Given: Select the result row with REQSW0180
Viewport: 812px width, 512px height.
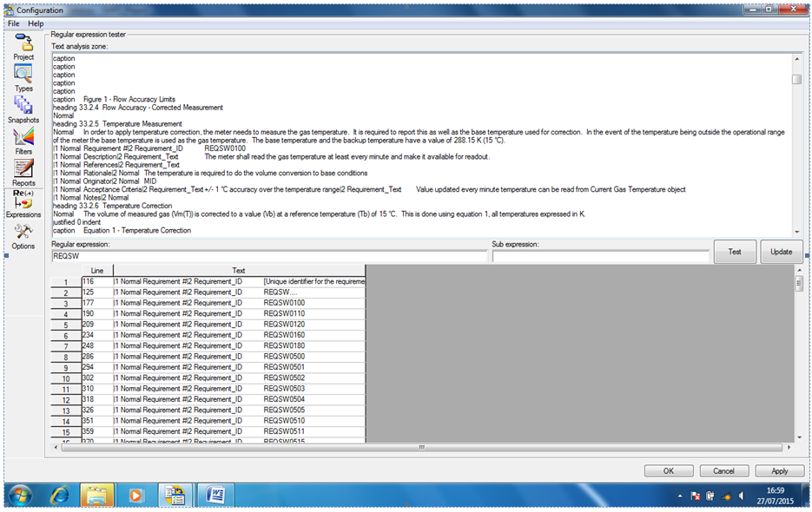Looking at the screenshot, I should tap(208, 346).
